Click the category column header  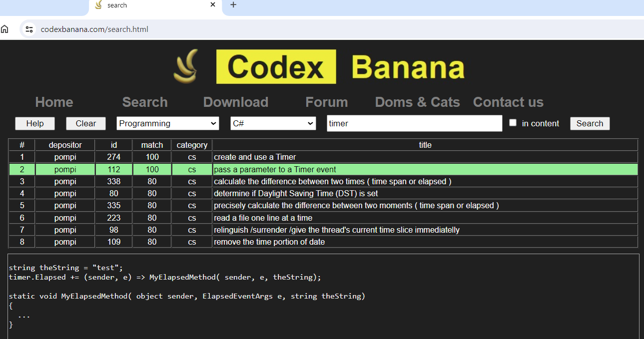(x=192, y=145)
